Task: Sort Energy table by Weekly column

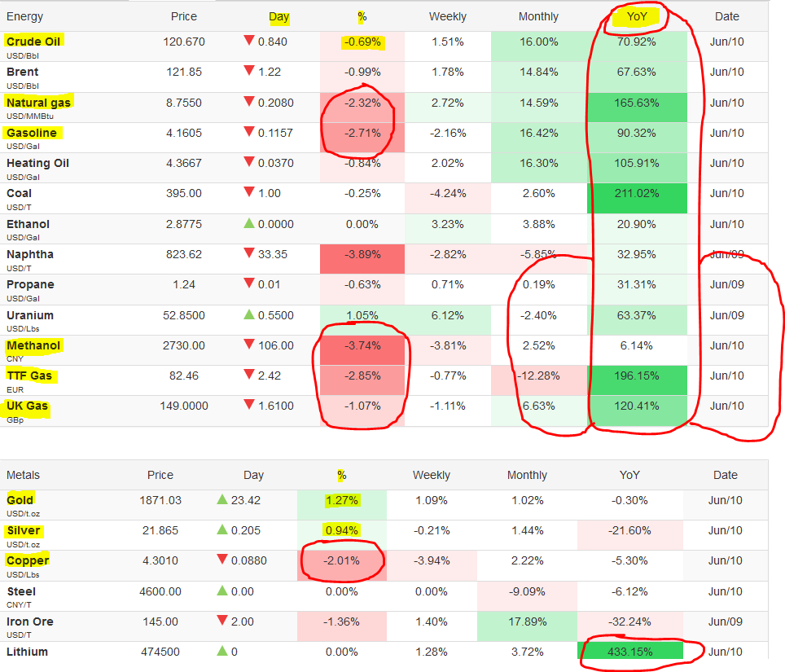Action: coord(448,16)
